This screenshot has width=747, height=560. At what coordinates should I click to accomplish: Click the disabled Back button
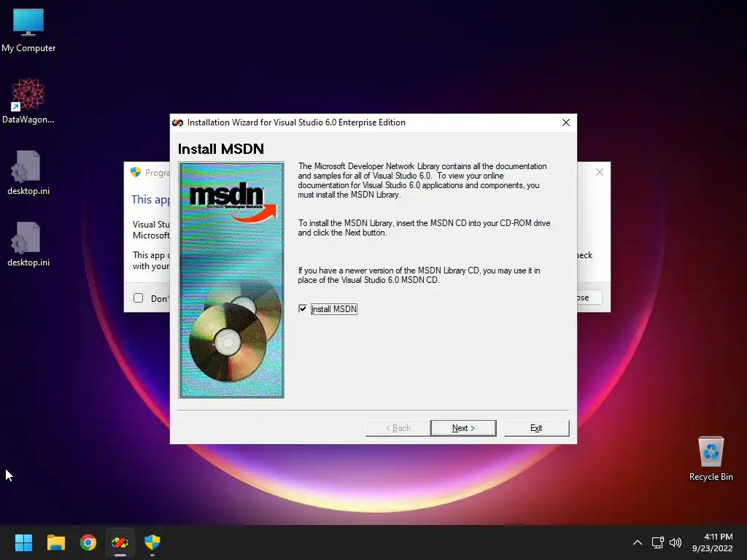click(x=398, y=427)
